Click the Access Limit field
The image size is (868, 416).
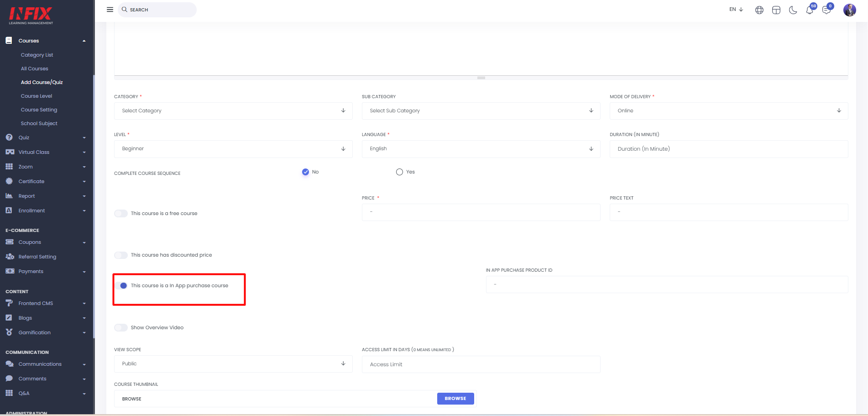tap(481, 364)
